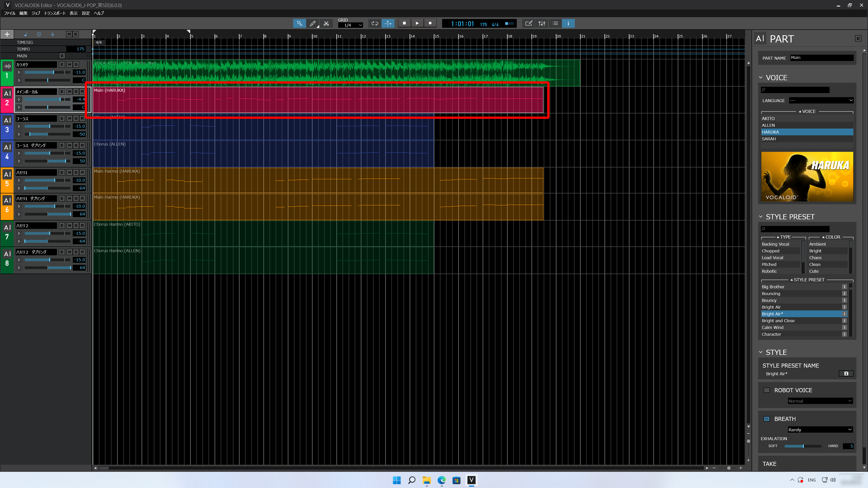This screenshot has width=868, height=488.
Task: Save style preset with disk icon
Action: [x=846, y=373]
